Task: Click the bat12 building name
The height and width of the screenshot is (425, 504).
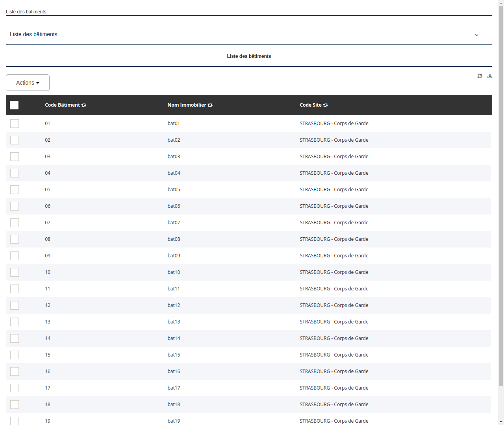Action: (174, 305)
